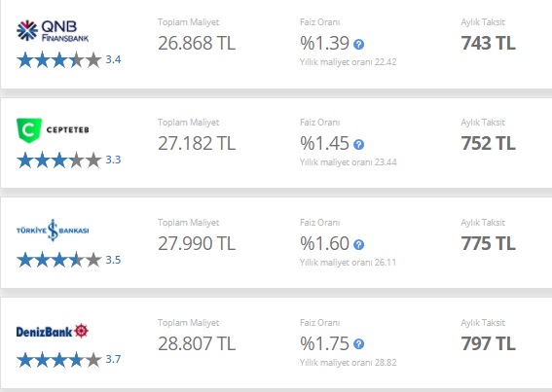The width and height of the screenshot is (552, 392).
Task: Open the help icon next to %1.39
Action: click(358, 45)
